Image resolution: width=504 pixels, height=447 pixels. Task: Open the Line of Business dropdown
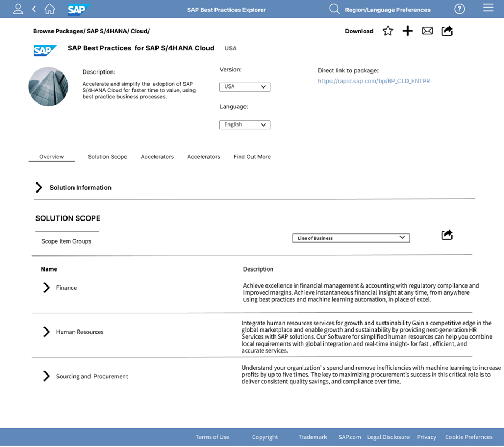click(x=351, y=238)
